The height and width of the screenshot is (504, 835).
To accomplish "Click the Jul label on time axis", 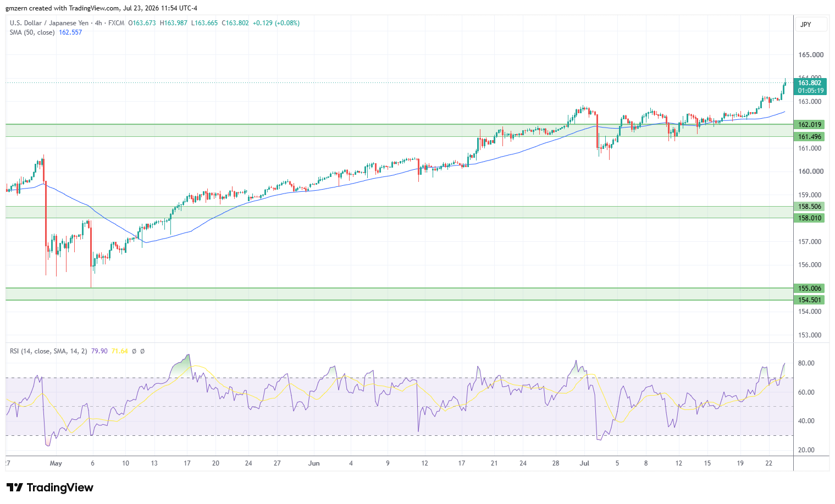I will (584, 463).
